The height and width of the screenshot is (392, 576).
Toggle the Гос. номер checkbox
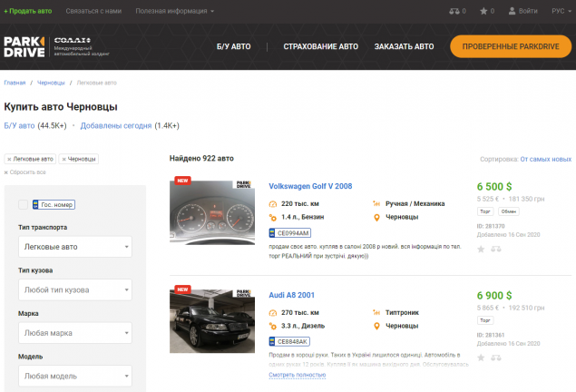click(24, 205)
